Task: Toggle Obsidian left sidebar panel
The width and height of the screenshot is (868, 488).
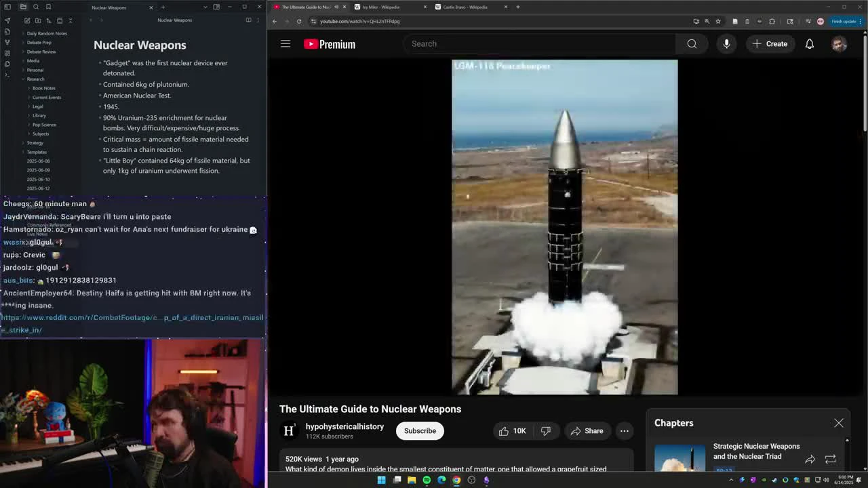Action: pos(7,7)
